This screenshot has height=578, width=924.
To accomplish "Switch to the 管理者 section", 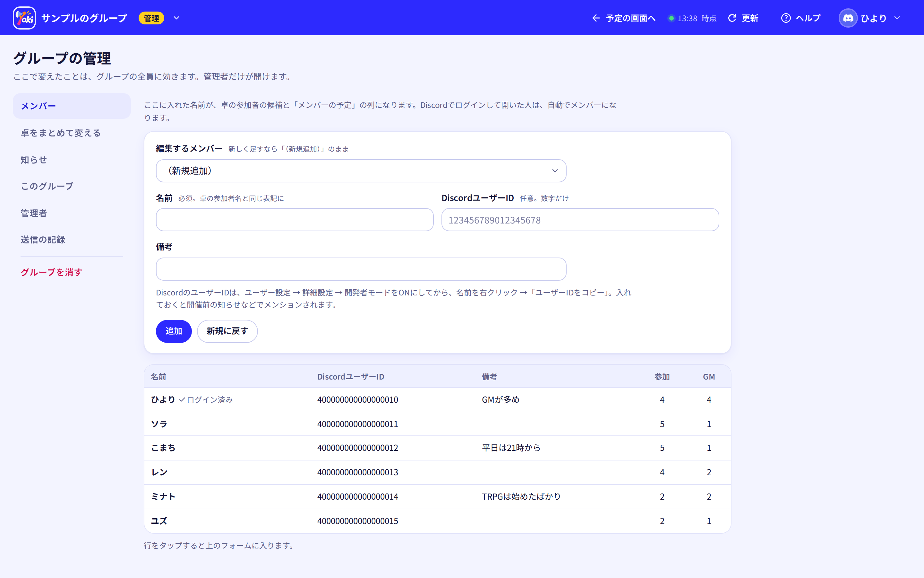I will [72, 213].
